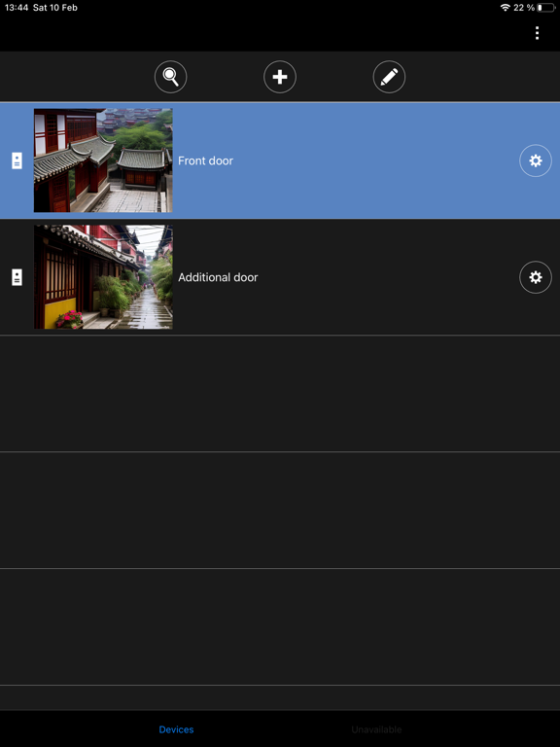Viewport: 560px width, 747px height.
Task: Switch to the Unavailable tab
Action: pyautogui.click(x=376, y=729)
